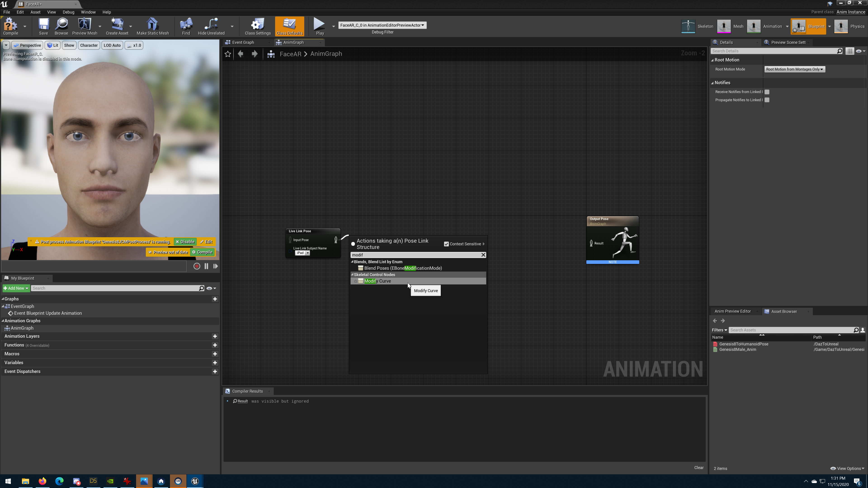Switch to Anim Preview Editor tab
The image size is (868, 488).
click(733, 312)
